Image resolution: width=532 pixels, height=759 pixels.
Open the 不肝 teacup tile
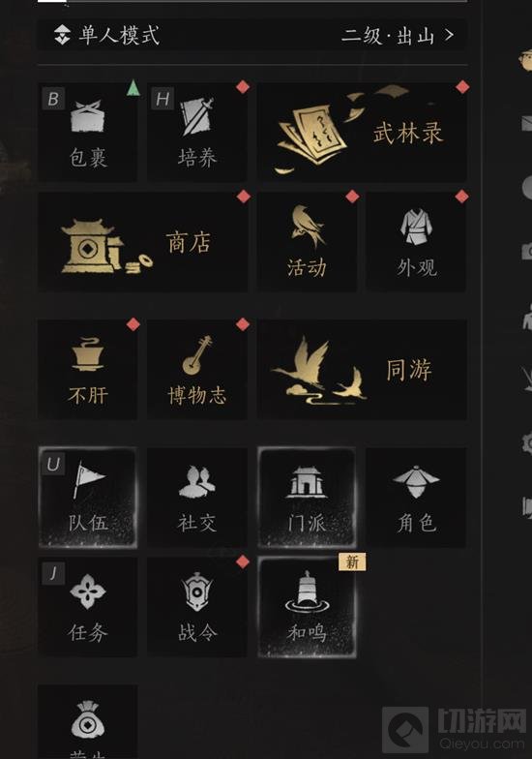click(87, 370)
